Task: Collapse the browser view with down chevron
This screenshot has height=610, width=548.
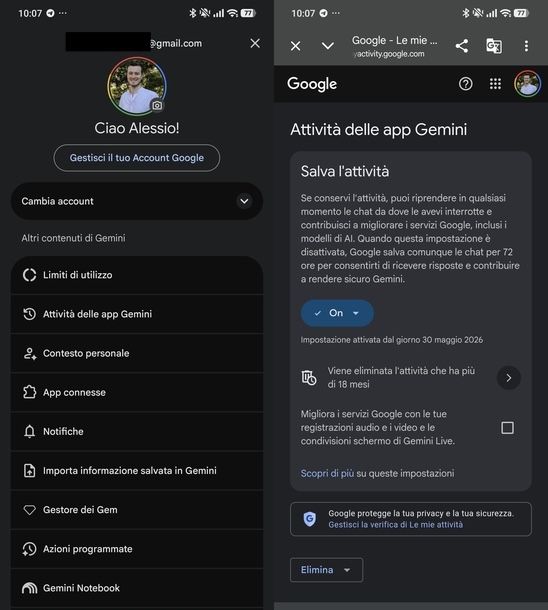Action: [x=328, y=46]
